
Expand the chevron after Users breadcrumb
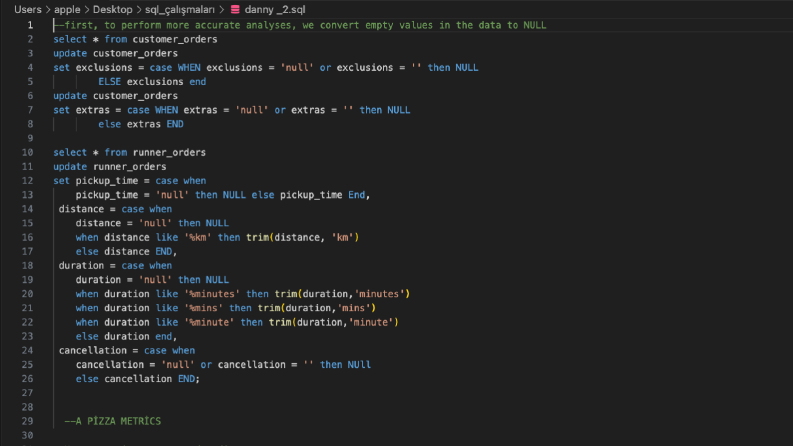click(x=48, y=10)
